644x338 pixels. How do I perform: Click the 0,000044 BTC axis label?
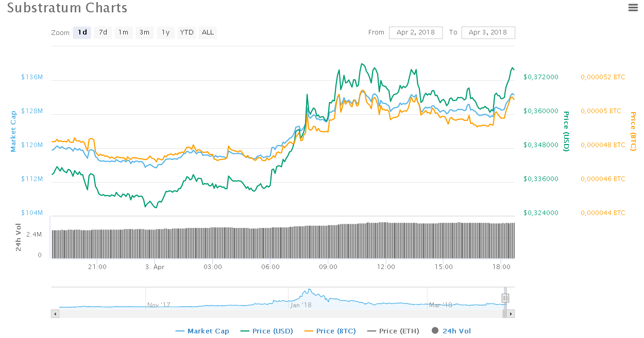pyautogui.click(x=603, y=213)
